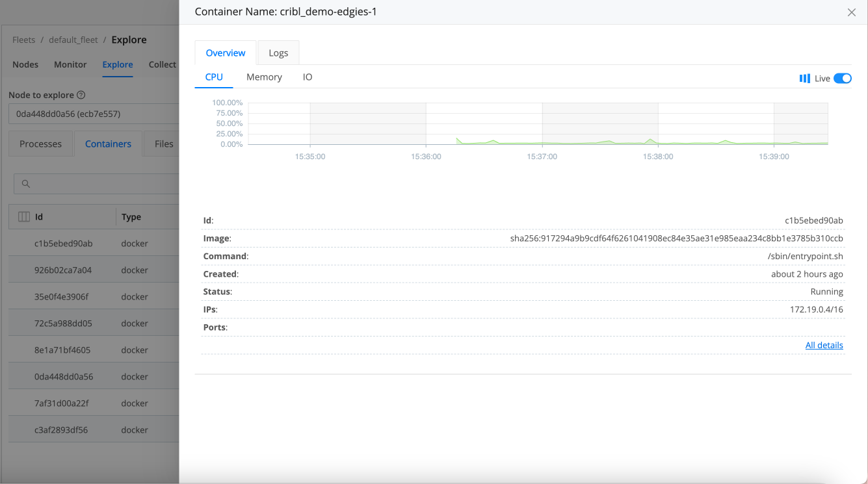Open the All details link
The image size is (868, 484).
[824, 345]
